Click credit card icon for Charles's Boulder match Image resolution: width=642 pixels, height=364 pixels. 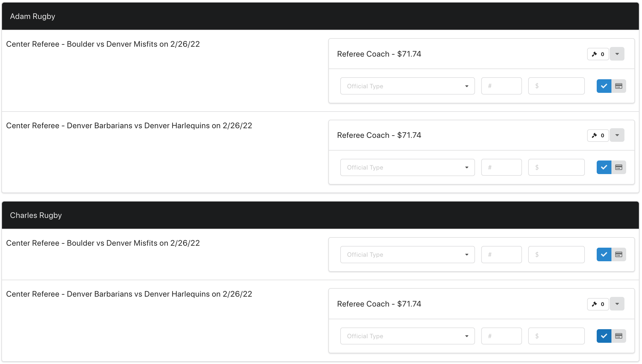click(619, 254)
